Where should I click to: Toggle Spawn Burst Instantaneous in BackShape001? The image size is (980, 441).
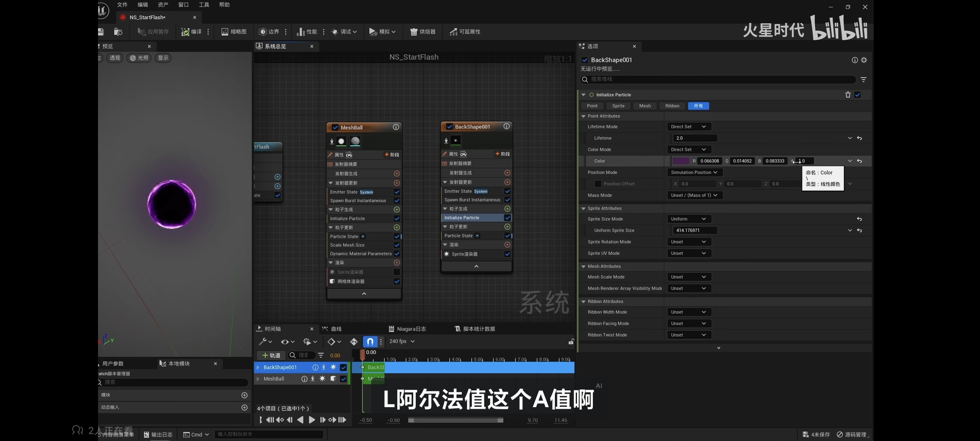click(507, 200)
